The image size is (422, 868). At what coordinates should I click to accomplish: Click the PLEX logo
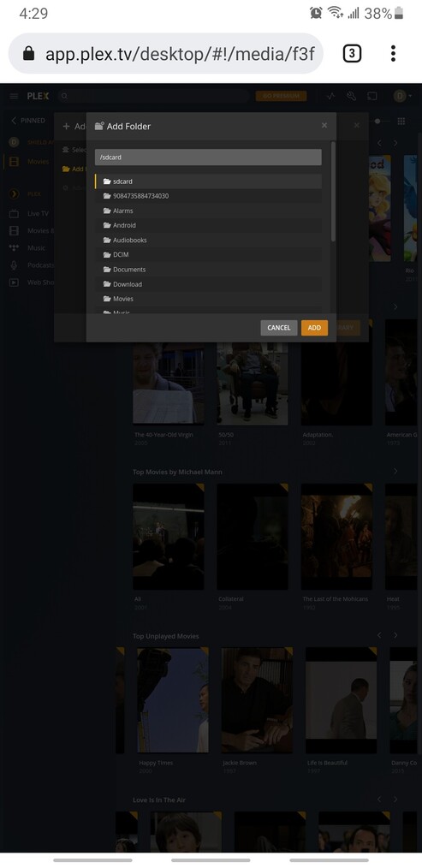coord(38,96)
